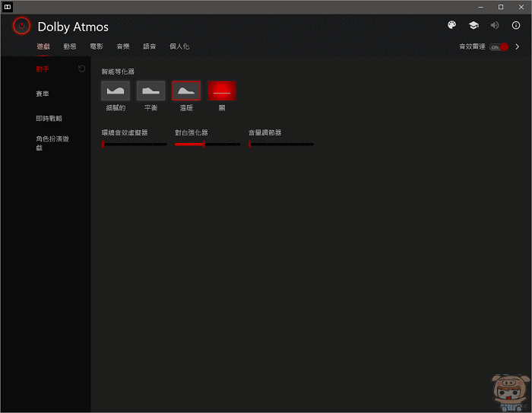Image resolution: width=532 pixels, height=413 pixels.
Task: Click the Dolby logo in title bar
Action: 8,7
